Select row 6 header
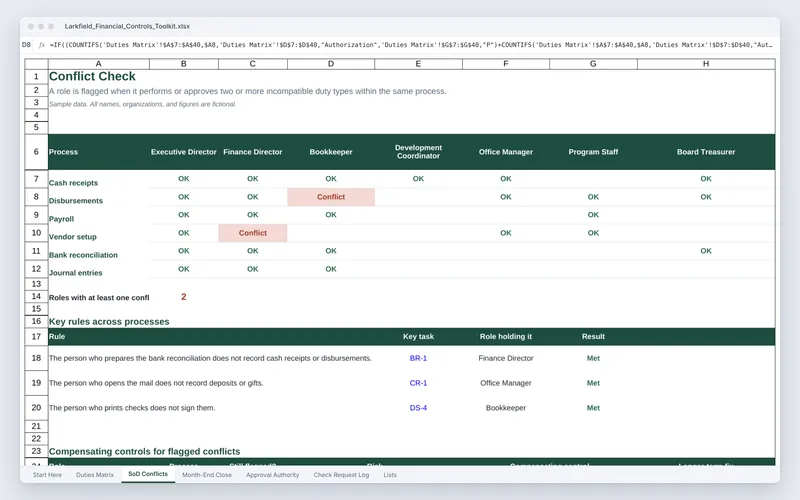The image size is (800, 500). [36, 152]
